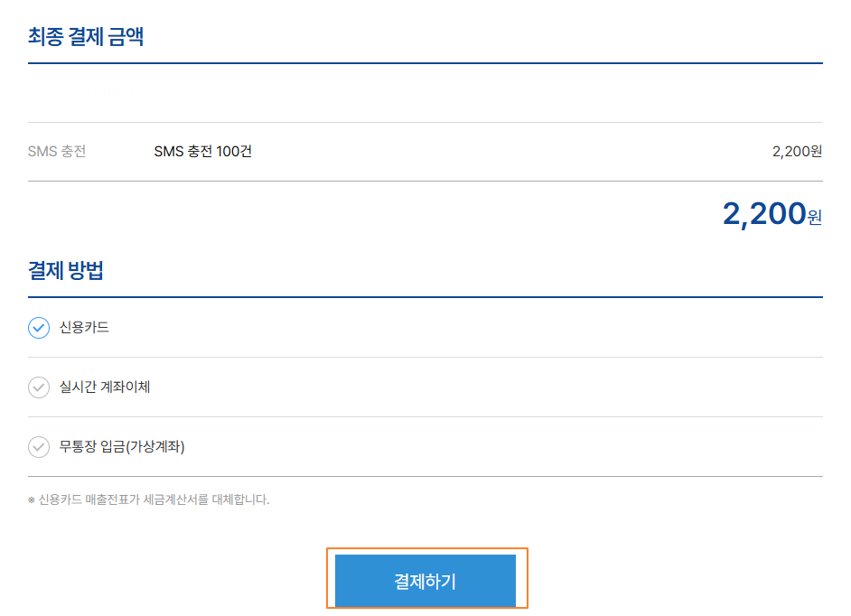Click the 신용카드 매출전표 tax invoice notice

click(x=154, y=499)
